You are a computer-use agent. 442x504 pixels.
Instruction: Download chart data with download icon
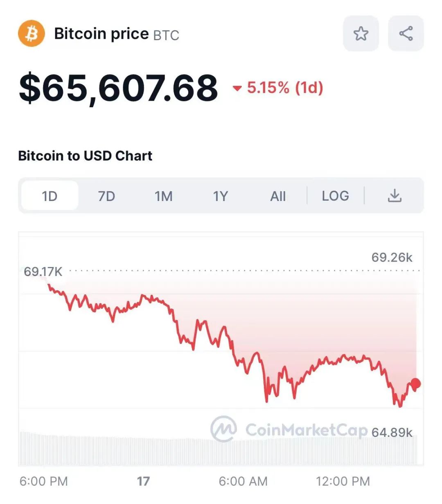point(395,196)
